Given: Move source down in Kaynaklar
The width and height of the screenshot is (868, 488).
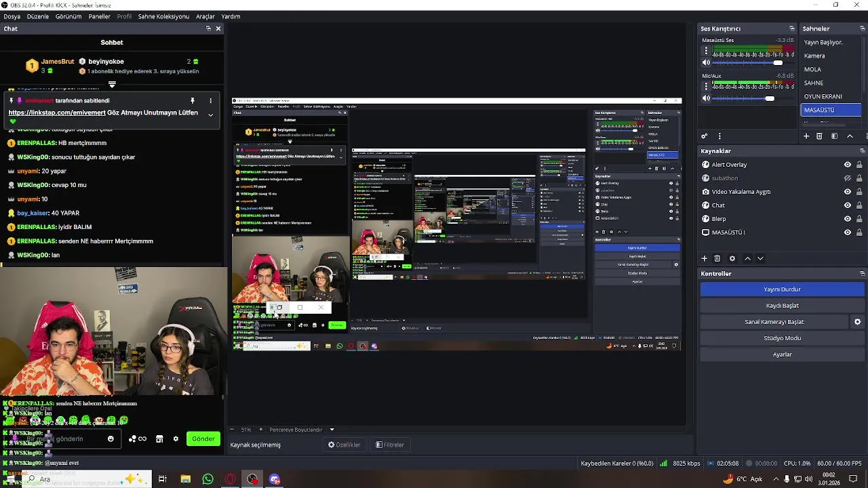Looking at the screenshot, I should pos(760,258).
